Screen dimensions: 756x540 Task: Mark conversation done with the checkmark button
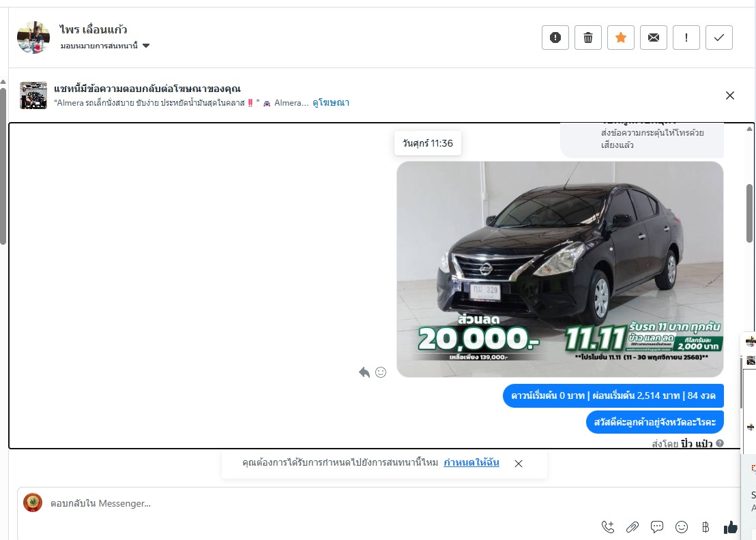pos(719,37)
